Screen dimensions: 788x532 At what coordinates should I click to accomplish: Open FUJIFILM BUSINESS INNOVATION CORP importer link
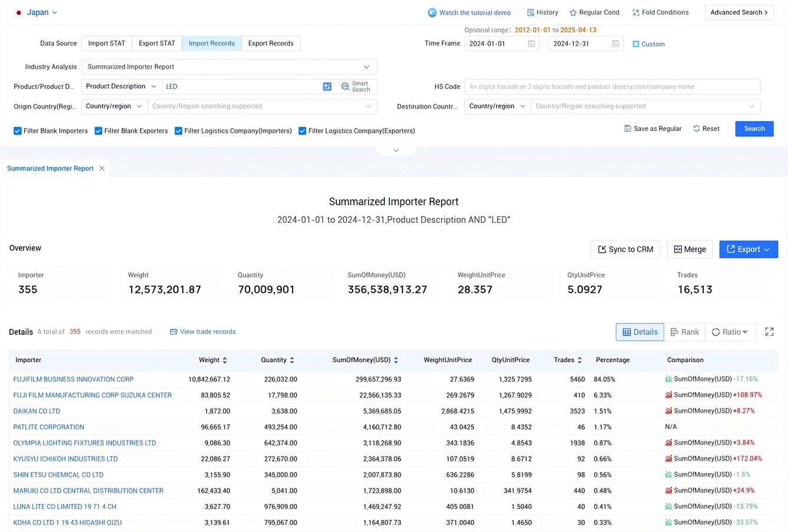pos(73,379)
